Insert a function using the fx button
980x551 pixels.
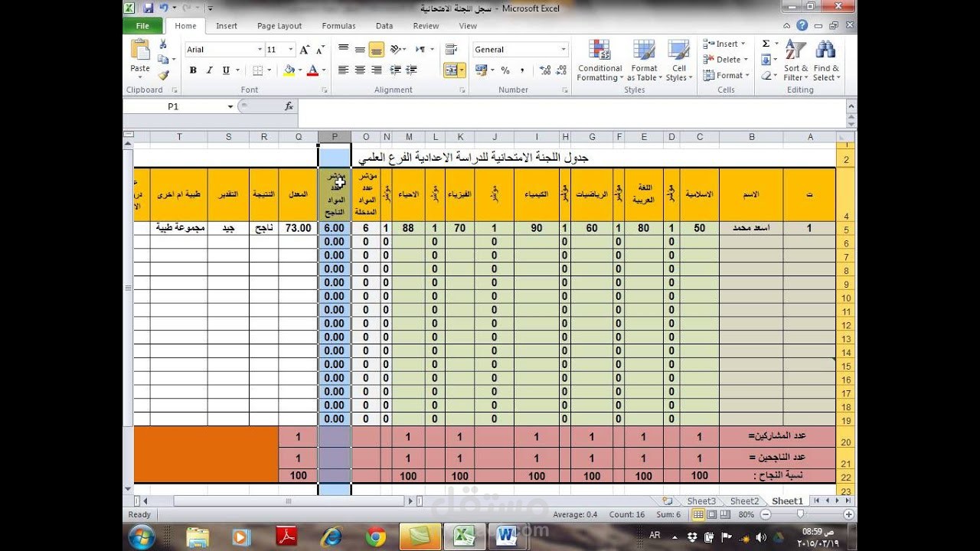[x=289, y=106]
